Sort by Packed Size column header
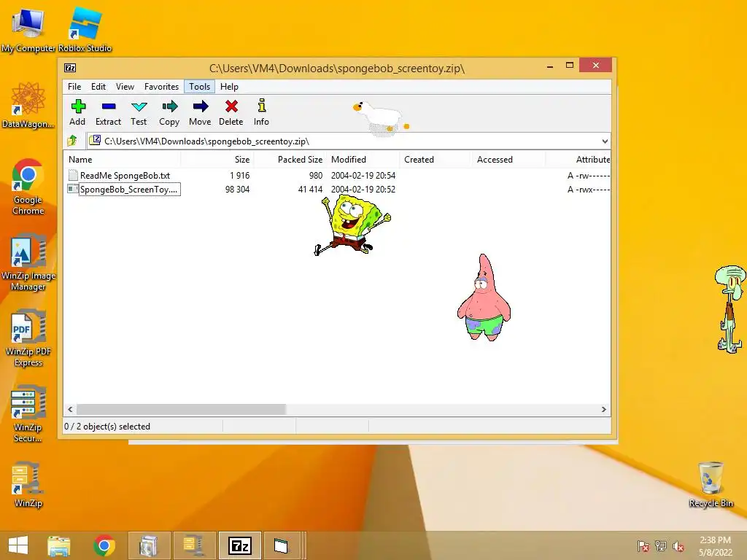The width and height of the screenshot is (747, 560). (x=290, y=160)
